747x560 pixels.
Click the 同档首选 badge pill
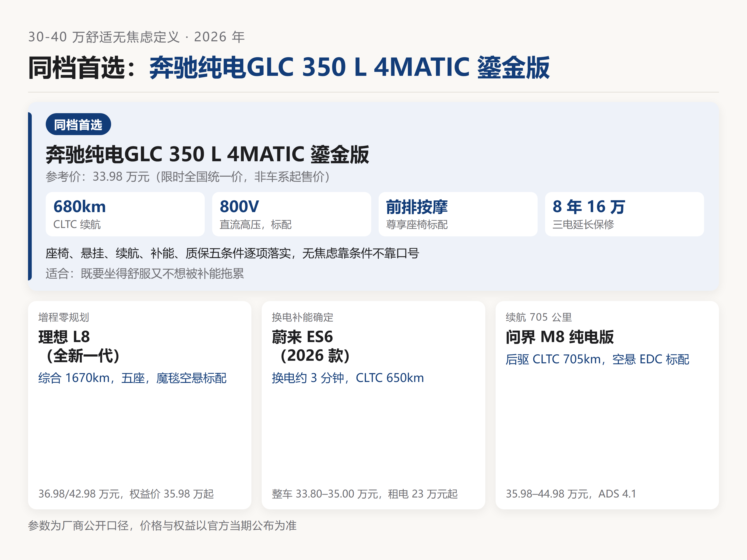pyautogui.click(x=78, y=125)
